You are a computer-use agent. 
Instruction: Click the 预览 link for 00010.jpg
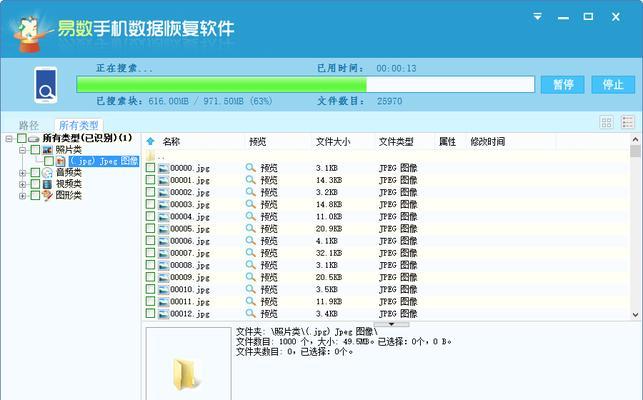point(269,289)
